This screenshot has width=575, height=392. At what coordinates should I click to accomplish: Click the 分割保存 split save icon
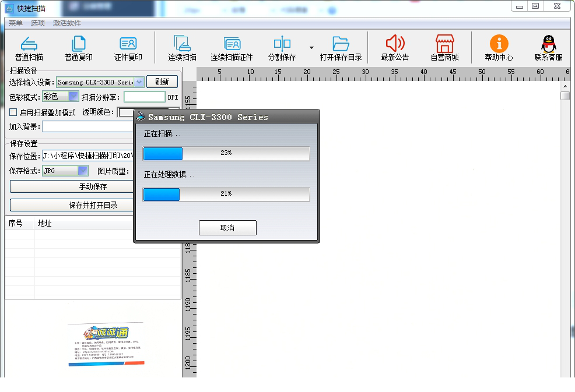coord(282,44)
